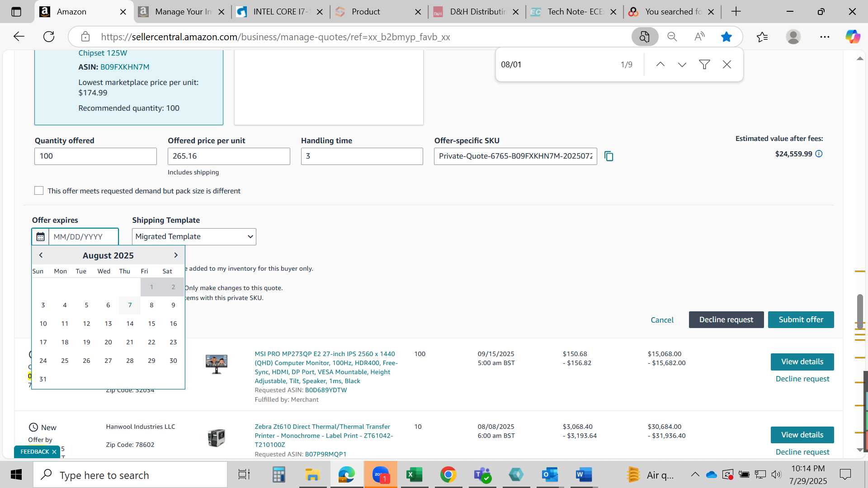
Task: Open the browser profile avatar
Action: 793,37
